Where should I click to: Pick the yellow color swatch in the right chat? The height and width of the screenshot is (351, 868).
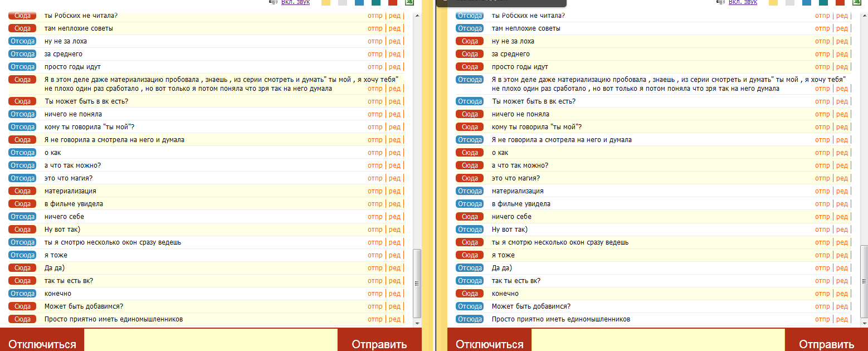pos(773,2)
